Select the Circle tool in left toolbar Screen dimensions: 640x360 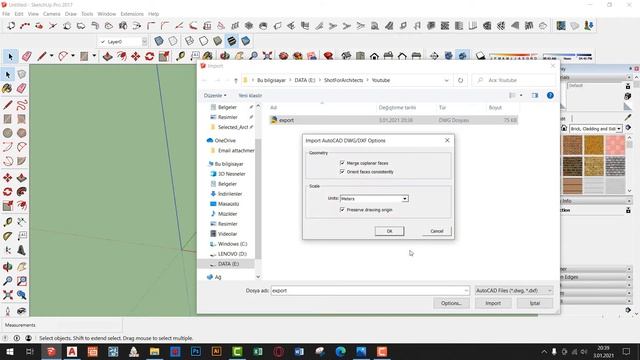(x=7, y=133)
